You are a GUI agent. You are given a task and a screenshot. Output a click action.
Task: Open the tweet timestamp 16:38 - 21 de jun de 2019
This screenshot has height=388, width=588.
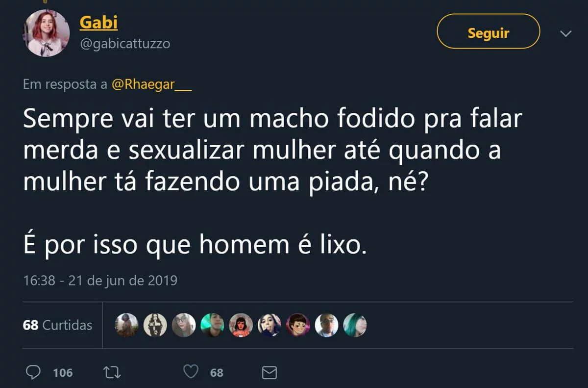(100, 281)
